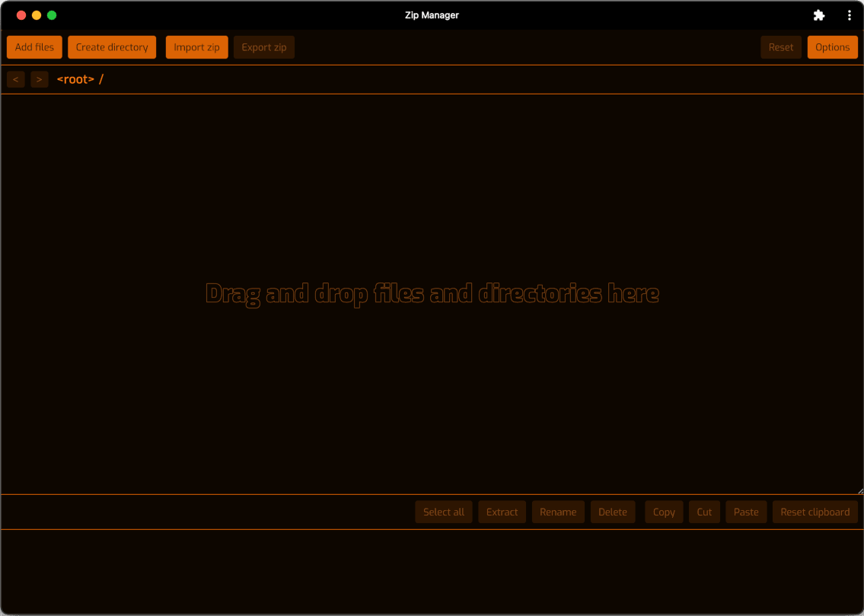Navigate back using the left arrow

[x=15, y=79]
